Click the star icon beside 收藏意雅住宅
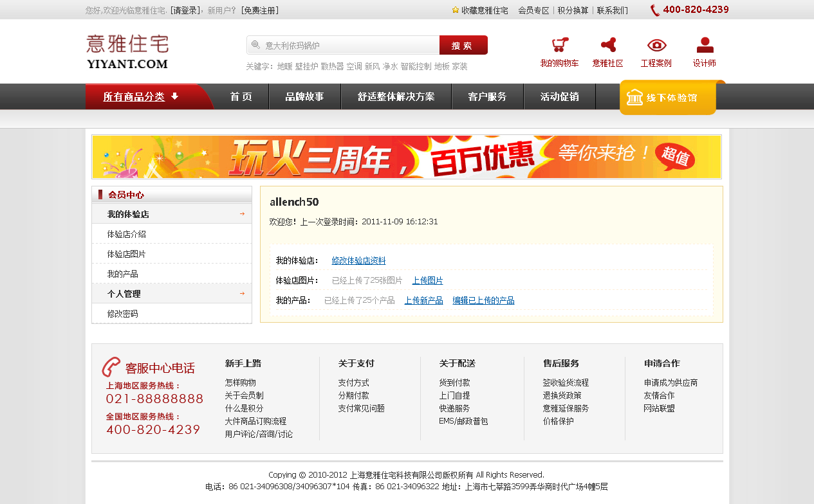This screenshot has width=814, height=504. [x=456, y=10]
